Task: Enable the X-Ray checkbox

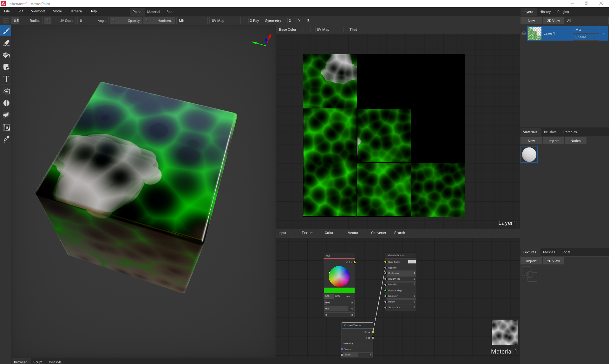Action: click(246, 21)
